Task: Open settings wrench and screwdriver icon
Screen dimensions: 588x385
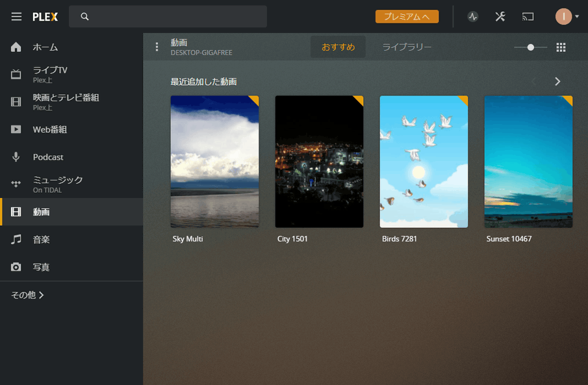Action: 500,16
